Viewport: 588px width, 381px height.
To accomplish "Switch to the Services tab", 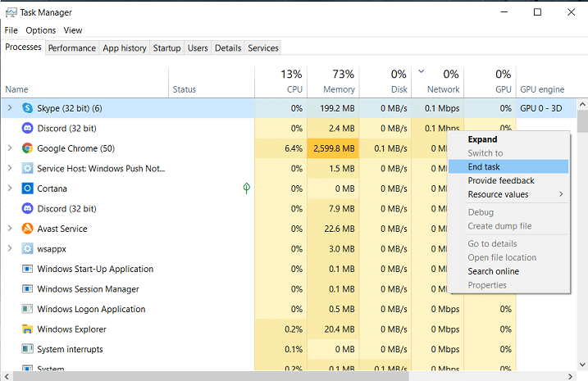I will point(263,48).
